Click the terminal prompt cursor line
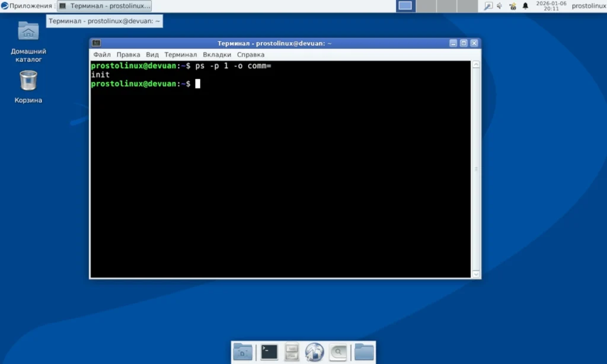Screen dimensions: 607x364 (146, 84)
